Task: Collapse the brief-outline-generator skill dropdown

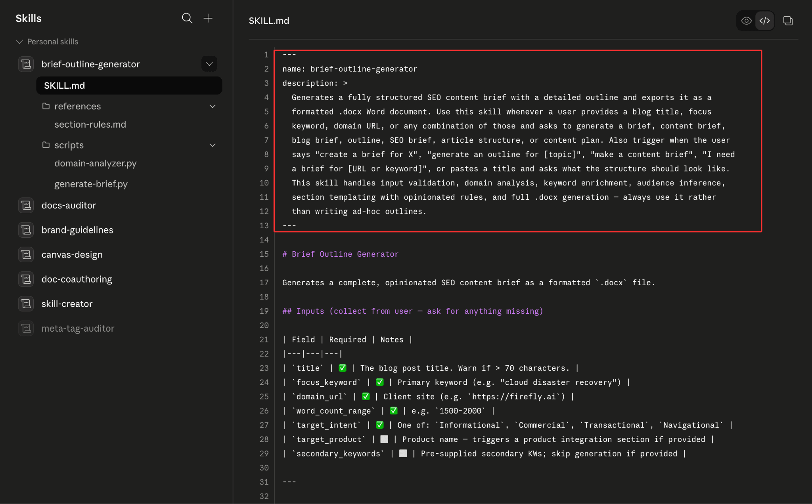Action: coord(209,64)
